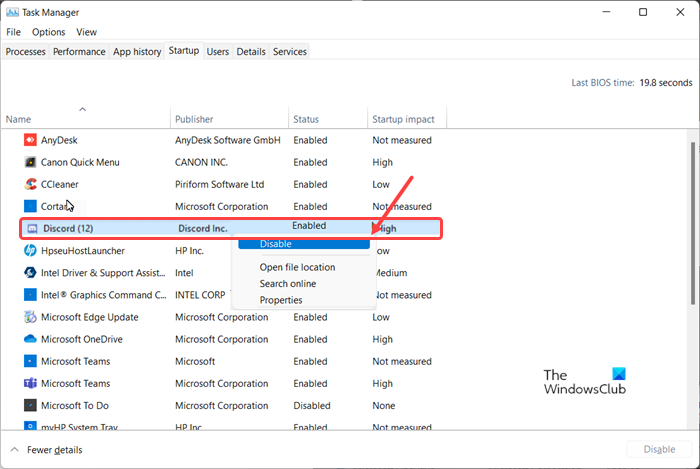The width and height of the screenshot is (700, 469).
Task: Select the CCleaner icon
Action: tap(32, 184)
